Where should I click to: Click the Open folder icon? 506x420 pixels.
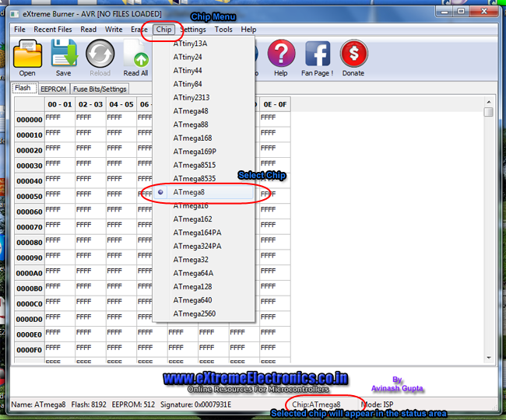(x=27, y=54)
